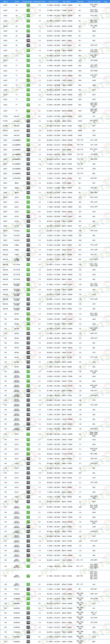
Task: Click the Moc silnika column header
Action: [67, 2]
